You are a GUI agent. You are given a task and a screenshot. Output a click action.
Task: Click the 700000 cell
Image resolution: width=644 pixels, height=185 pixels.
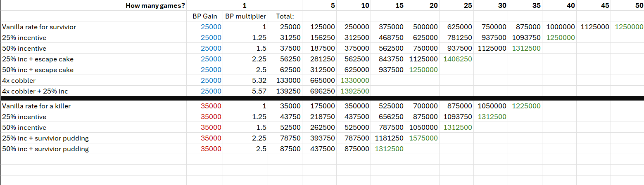tap(422, 106)
